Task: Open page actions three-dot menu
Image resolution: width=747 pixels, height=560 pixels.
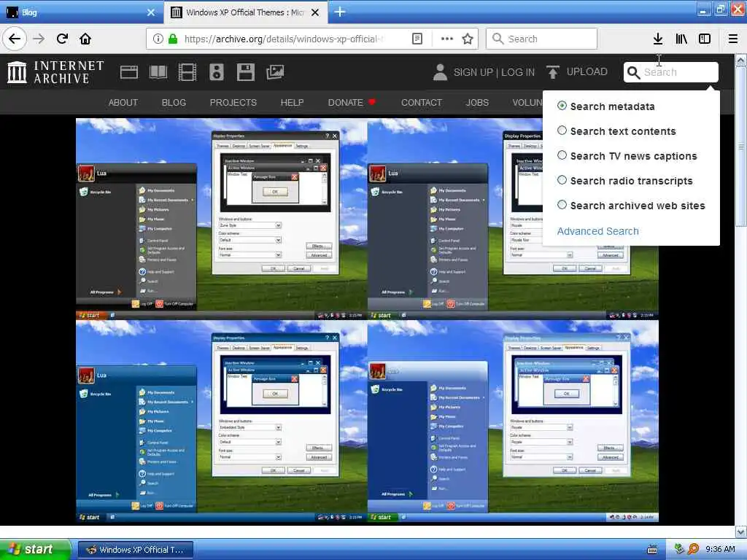Action: [x=446, y=39]
